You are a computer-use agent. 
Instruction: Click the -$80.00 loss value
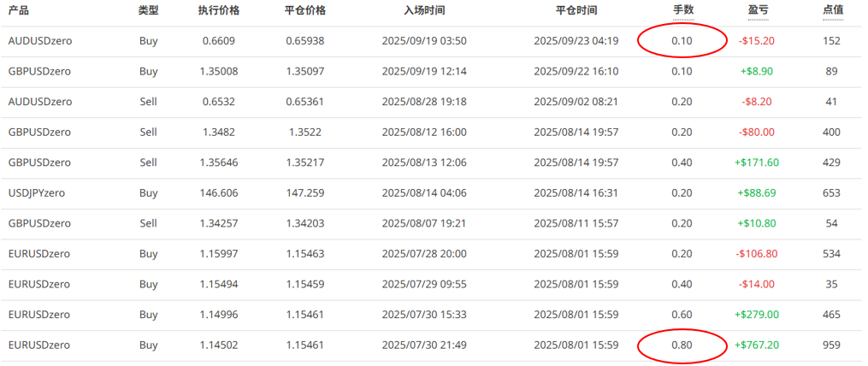click(x=756, y=133)
